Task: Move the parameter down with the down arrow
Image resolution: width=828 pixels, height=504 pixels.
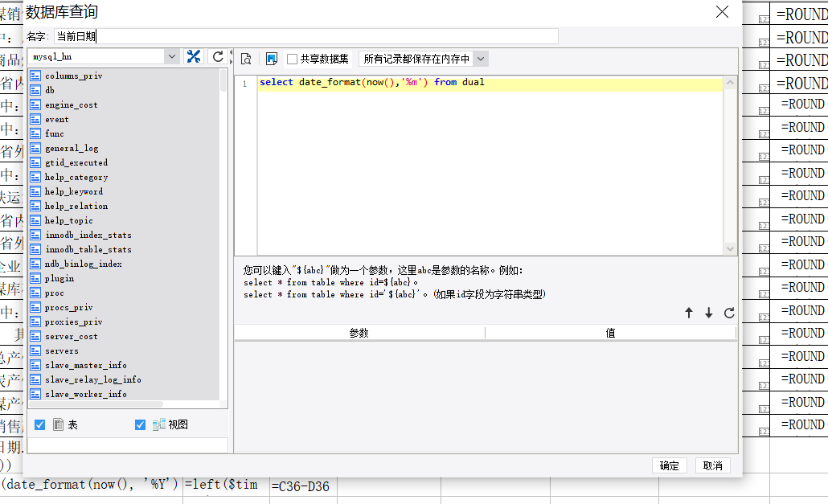Action: click(x=708, y=313)
